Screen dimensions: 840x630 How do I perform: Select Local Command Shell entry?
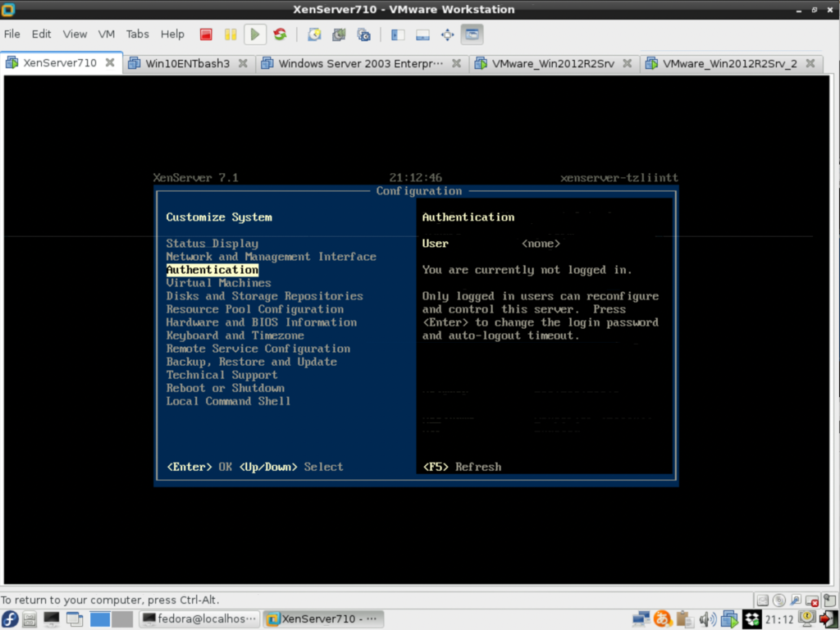[x=228, y=401]
